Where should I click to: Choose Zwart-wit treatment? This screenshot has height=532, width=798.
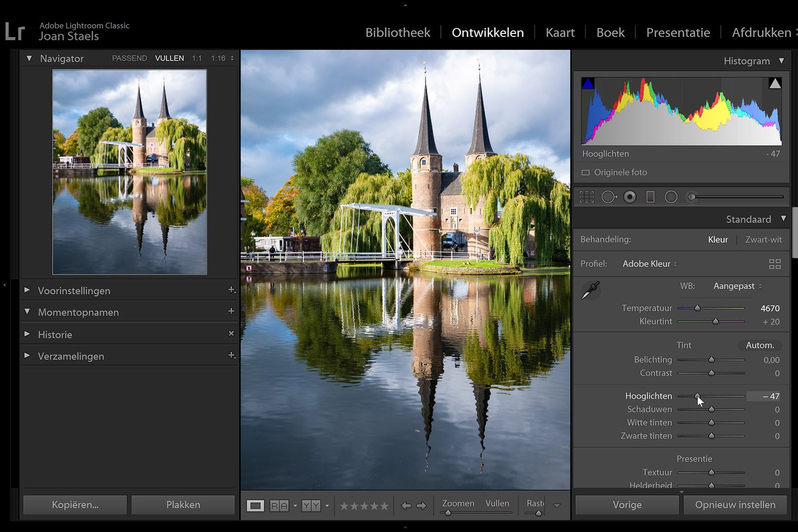coord(764,240)
